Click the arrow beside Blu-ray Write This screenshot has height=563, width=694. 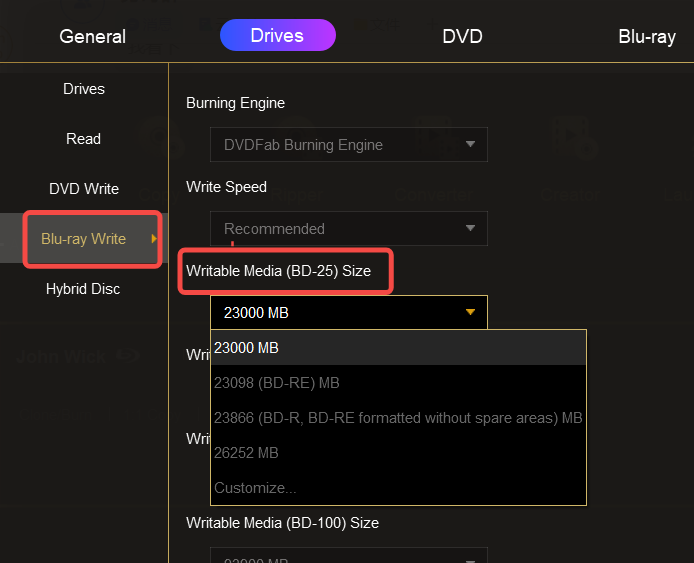tap(154, 239)
